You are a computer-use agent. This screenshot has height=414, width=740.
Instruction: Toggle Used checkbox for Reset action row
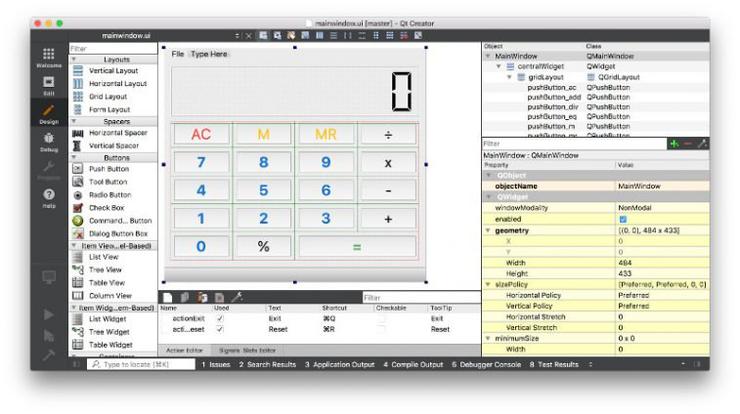point(221,329)
